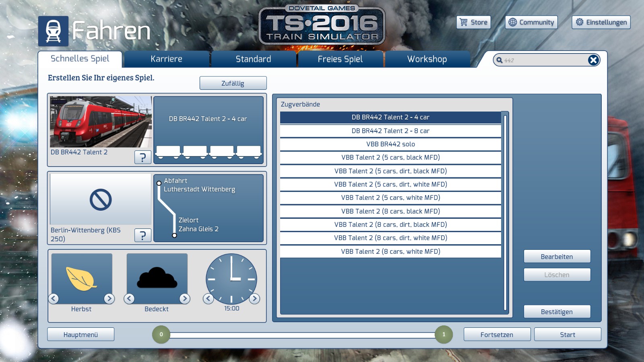The height and width of the screenshot is (362, 644).
Task: Open route info question mark for Berlin-Wittenberg
Action: coord(143,235)
